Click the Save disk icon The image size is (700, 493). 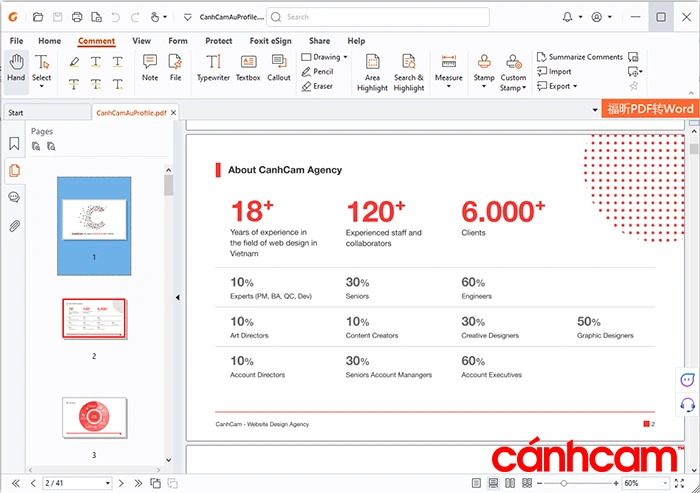[x=58, y=17]
